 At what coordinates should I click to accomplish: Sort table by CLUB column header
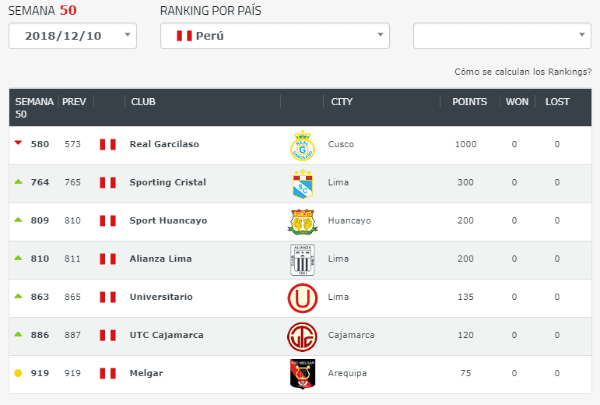pyautogui.click(x=143, y=102)
